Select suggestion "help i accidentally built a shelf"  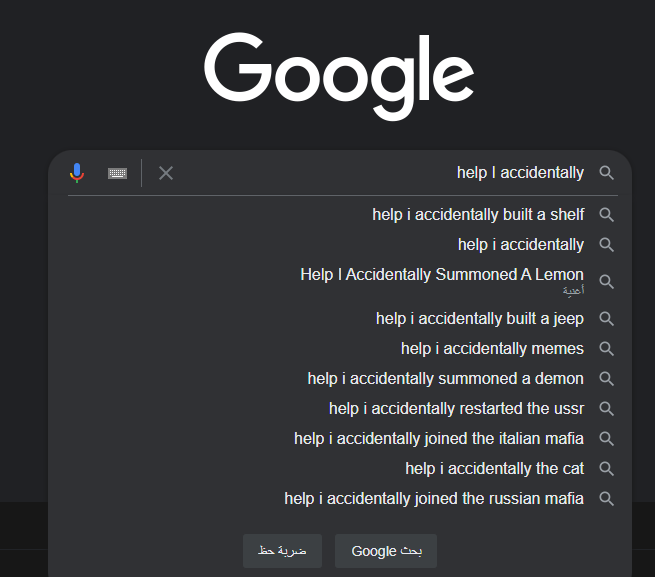click(x=478, y=215)
